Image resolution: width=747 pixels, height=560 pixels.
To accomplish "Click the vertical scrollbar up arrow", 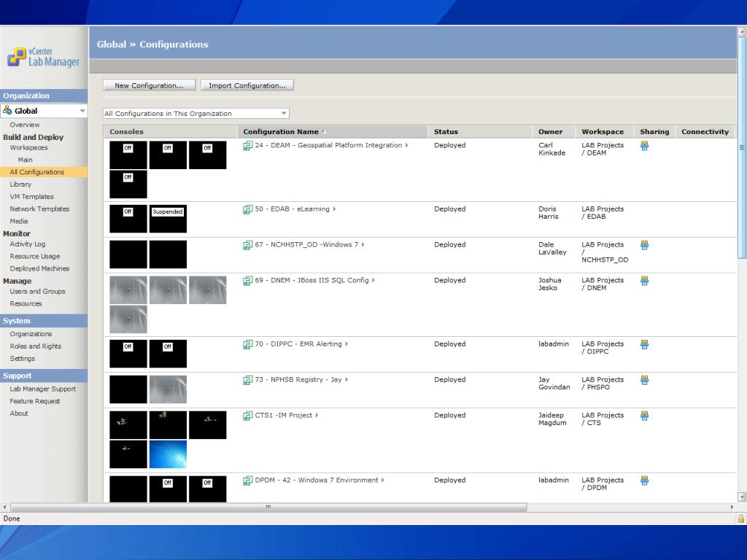I will coord(742,32).
